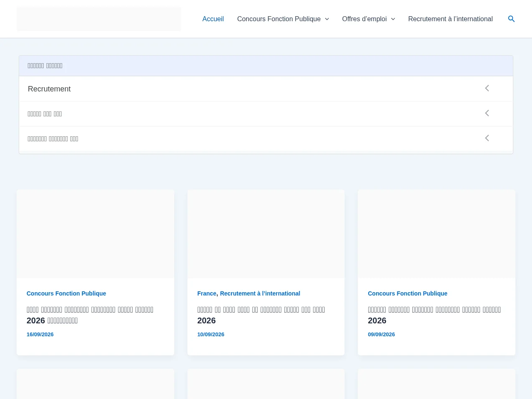Viewport: 532px width, 399px height.
Task: Click the date 09/09/2026
Action: point(381,335)
